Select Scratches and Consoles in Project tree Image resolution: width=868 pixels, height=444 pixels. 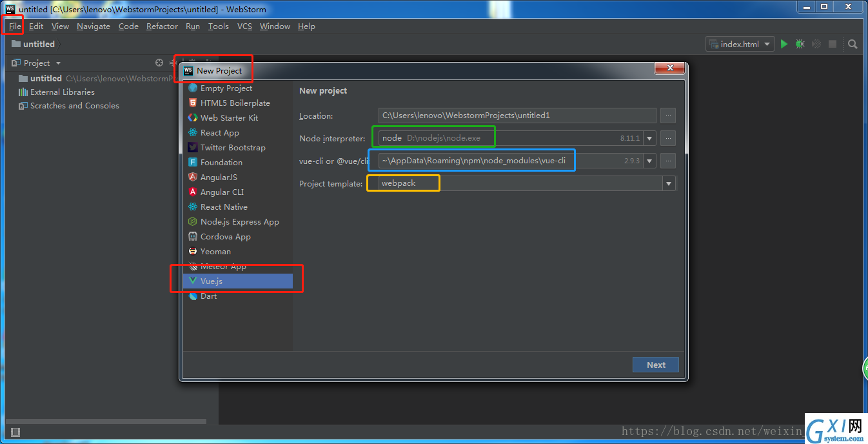pyautogui.click(x=74, y=106)
